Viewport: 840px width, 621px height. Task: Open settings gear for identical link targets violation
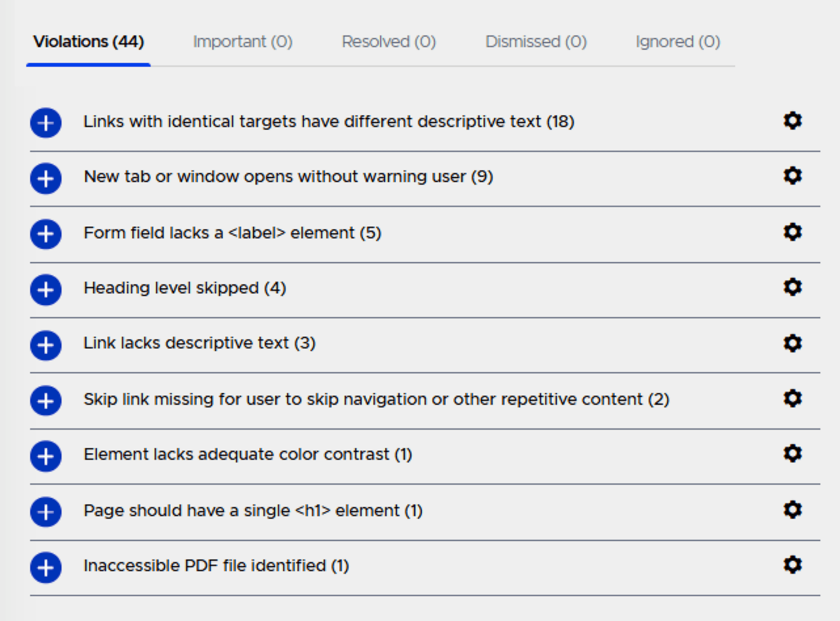point(792,121)
